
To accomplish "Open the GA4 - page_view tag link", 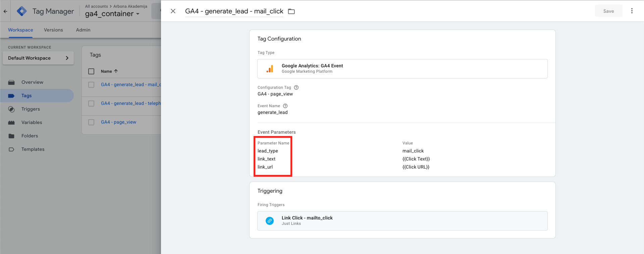I will 118,122.
